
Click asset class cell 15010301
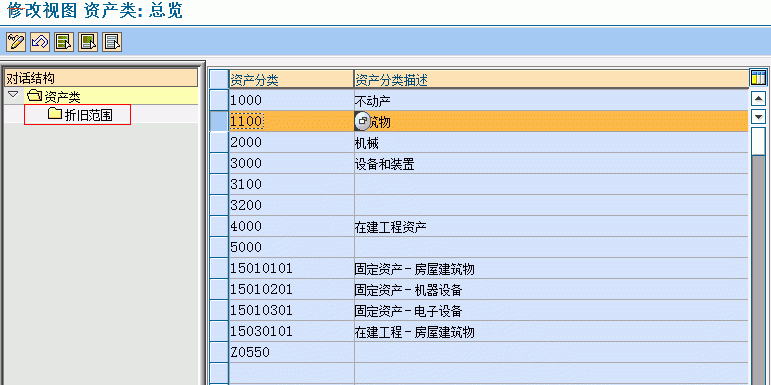pyautogui.click(x=291, y=310)
